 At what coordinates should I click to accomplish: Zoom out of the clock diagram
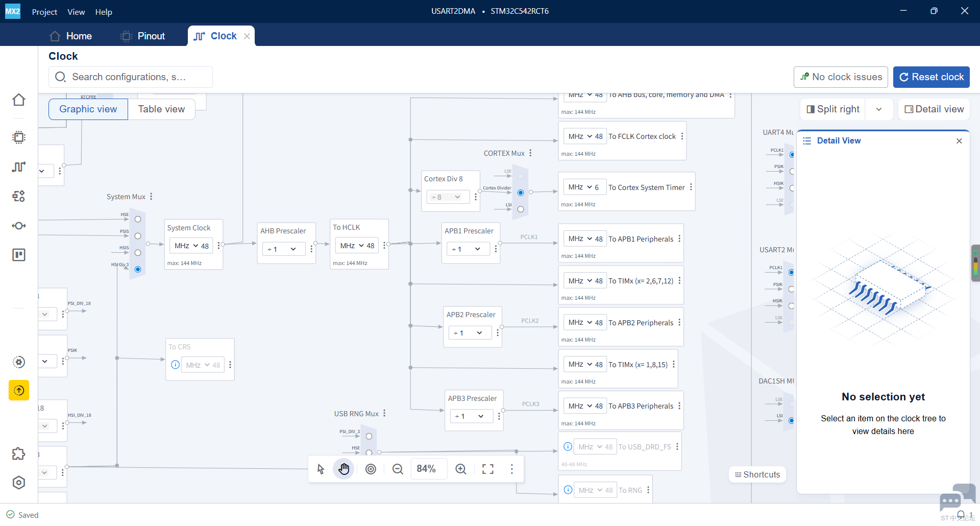[398, 469]
